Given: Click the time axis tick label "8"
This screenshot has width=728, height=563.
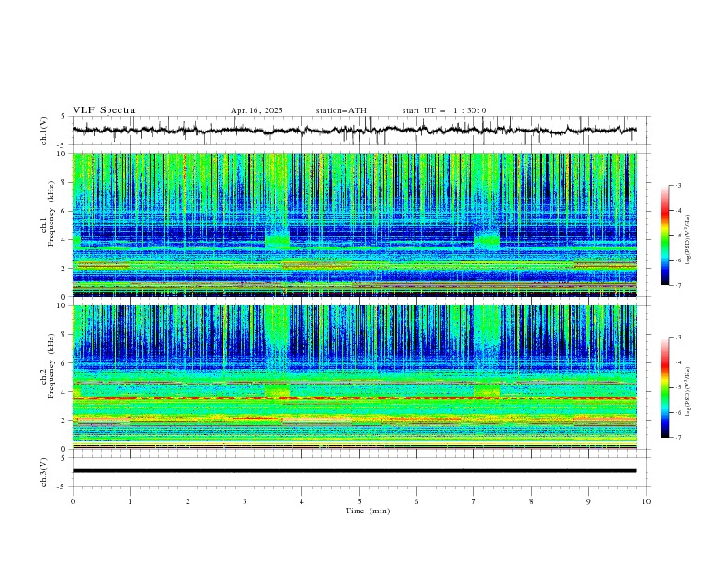Looking at the screenshot, I should point(531,501).
